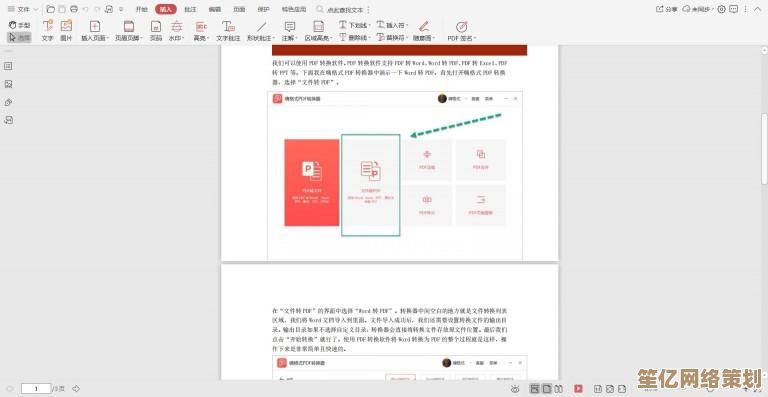Click the save icon in quick access bar

point(62,9)
